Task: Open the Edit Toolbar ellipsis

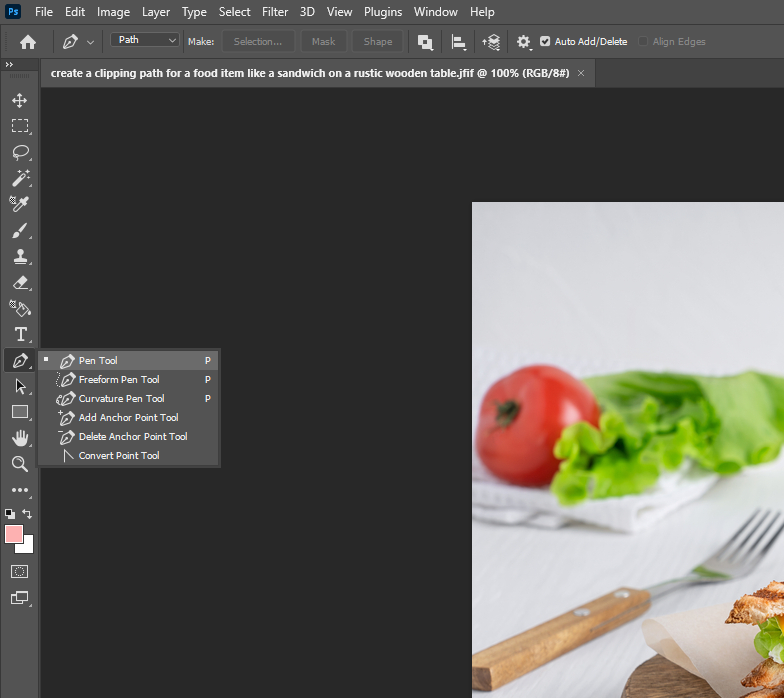Action: pos(20,490)
